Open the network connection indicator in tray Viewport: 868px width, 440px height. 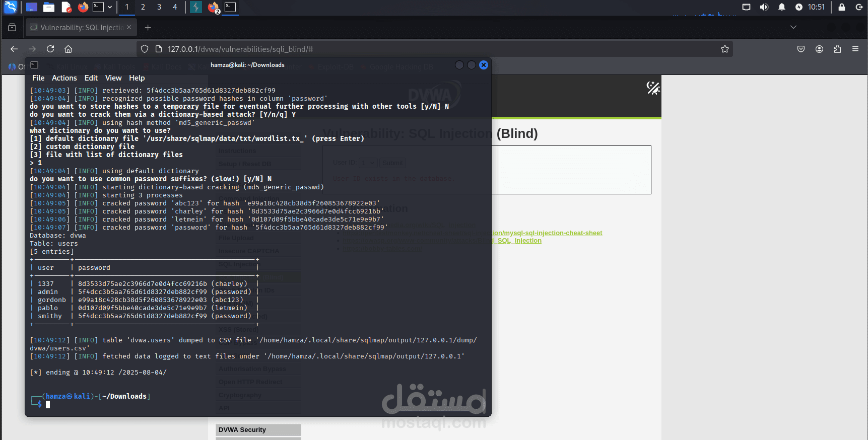pyautogui.click(x=747, y=7)
